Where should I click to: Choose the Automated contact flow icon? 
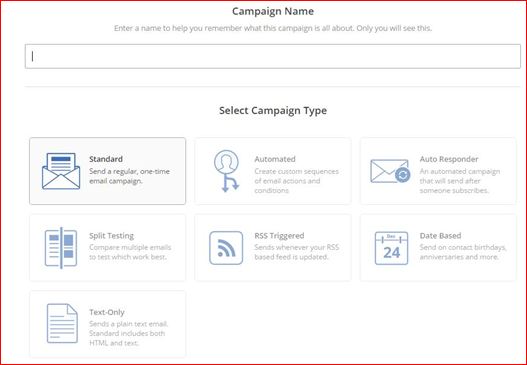(226, 171)
